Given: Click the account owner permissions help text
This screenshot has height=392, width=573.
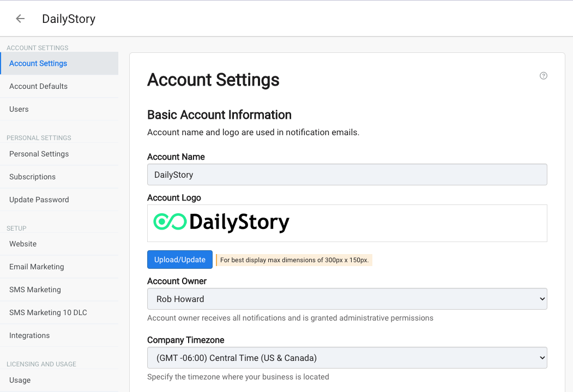Looking at the screenshot, I should [x=290, y=318].
